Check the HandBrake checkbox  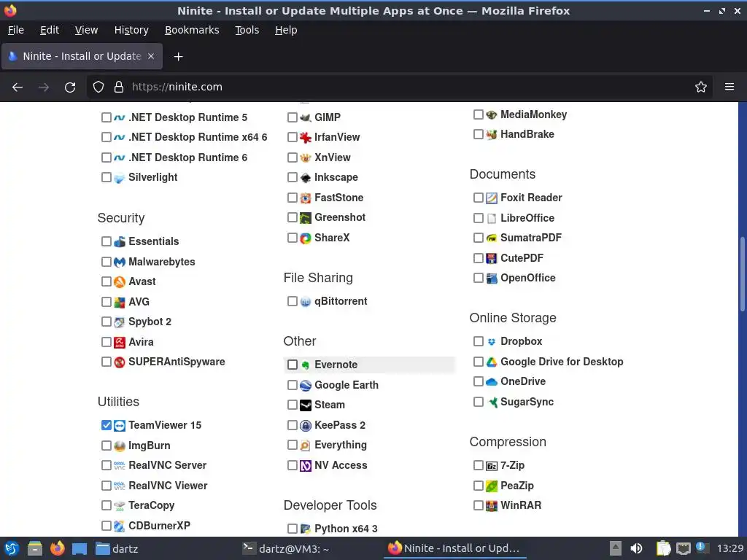click(x=479, y=134)
